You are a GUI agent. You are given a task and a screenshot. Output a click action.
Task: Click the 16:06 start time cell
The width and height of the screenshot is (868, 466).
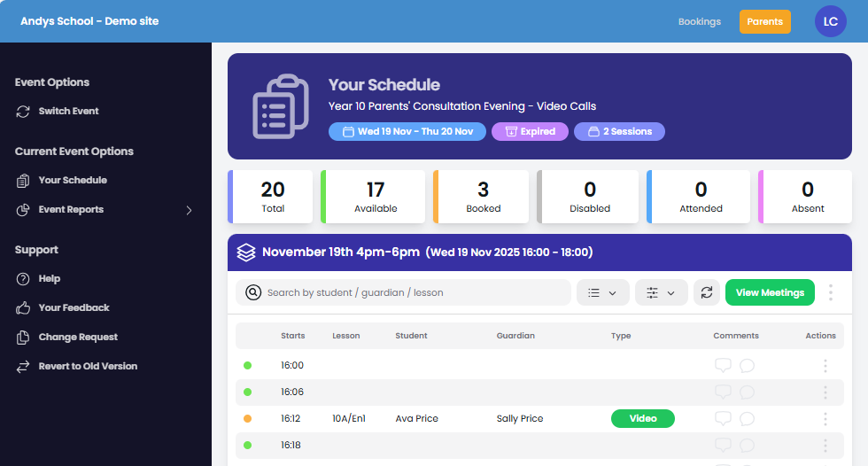(291, 392)
